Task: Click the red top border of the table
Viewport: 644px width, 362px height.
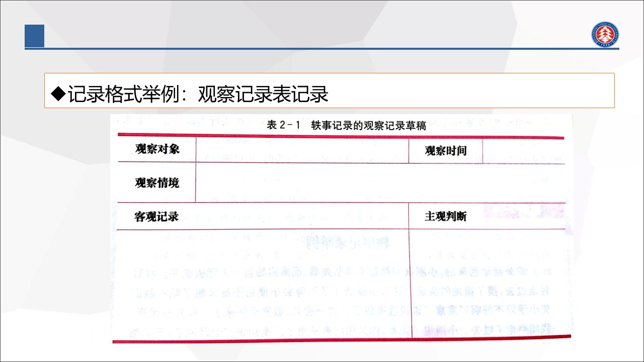Action: (x=342, y=136)
